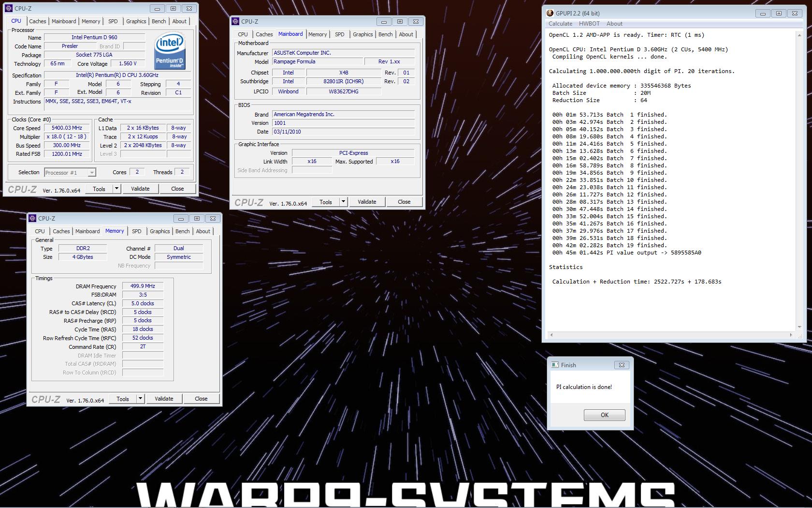Close the CPU-Z Memory window via title bar
The image size is (812, 508).
[x=213, y=218]
